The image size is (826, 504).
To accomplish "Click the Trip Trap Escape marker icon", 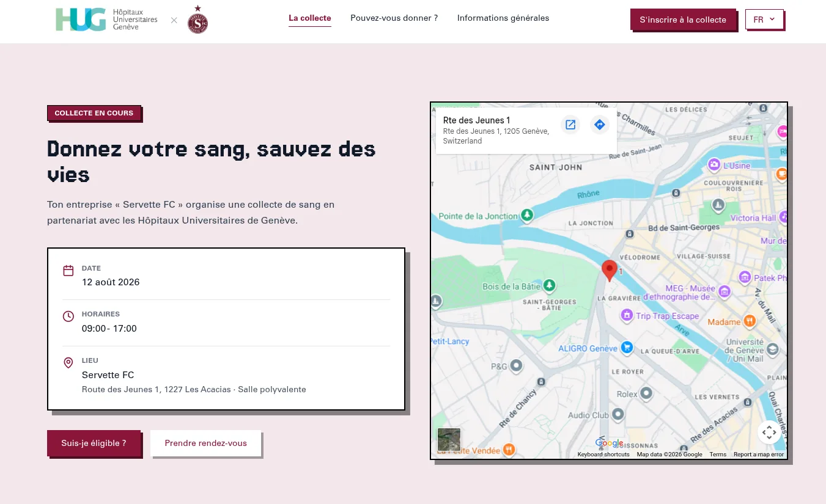I will tap(627, 316).
